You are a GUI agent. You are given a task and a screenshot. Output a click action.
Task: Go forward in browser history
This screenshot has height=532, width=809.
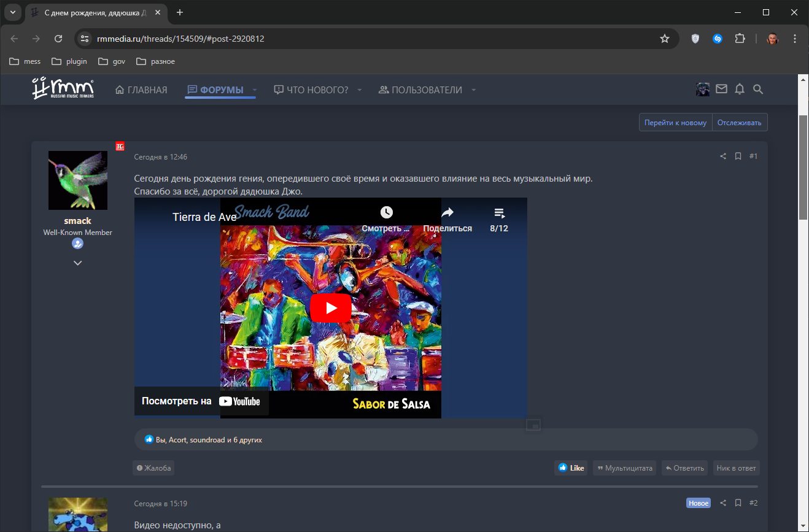[36, 39]
